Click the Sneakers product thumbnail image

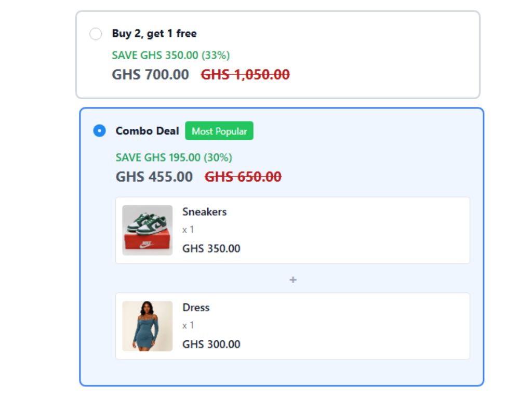pyautogui.click(x=147, y=230)
